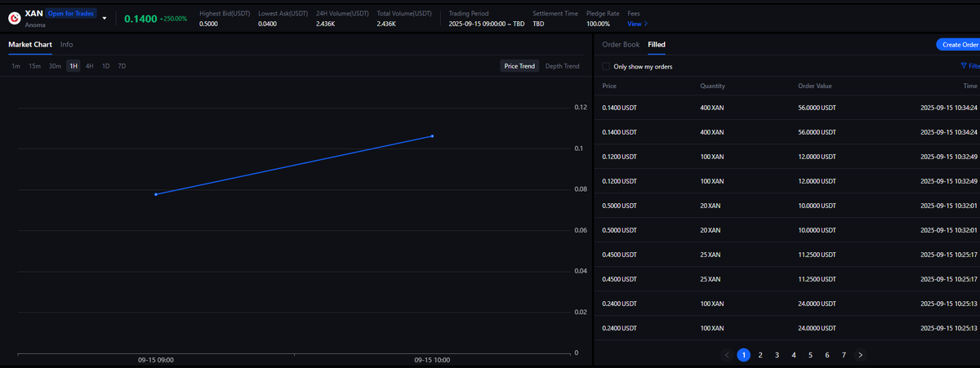Click the Anoma project name label
Viewport: 980px width, 368px height.
(x=35, y=25)
